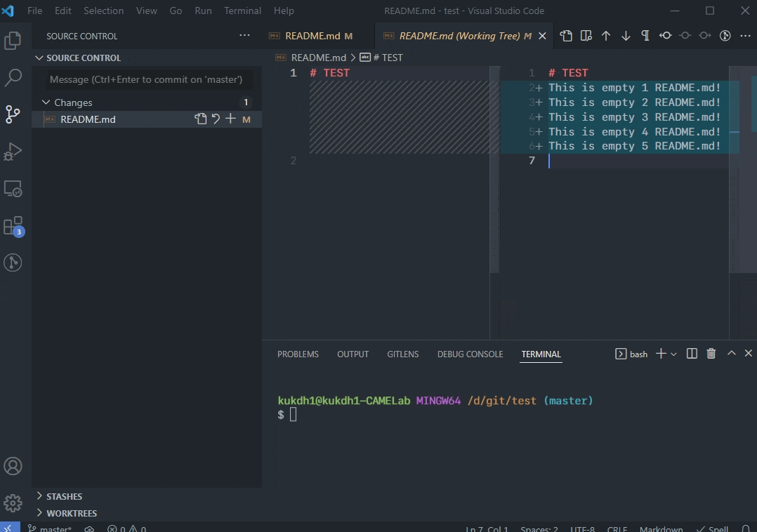
Task: Click Open File icon in editor toolbar
Action: point(566,36)
